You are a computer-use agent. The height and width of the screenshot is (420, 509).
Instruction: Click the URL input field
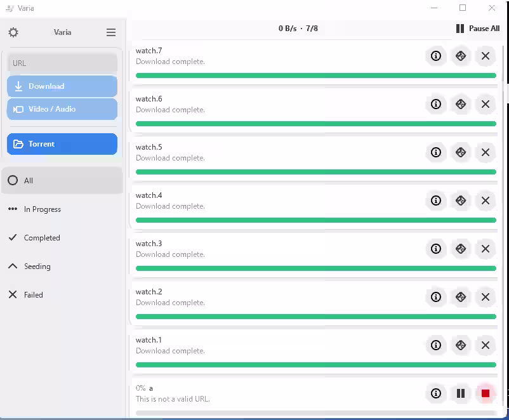pyautogui.click(x=62, y=63)
